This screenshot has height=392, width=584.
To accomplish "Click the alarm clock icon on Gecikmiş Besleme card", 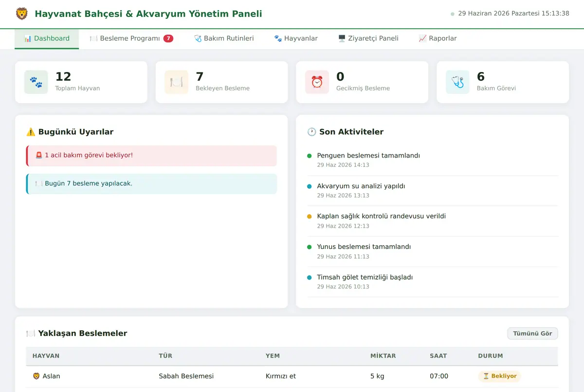I will (x=317, y=82).
